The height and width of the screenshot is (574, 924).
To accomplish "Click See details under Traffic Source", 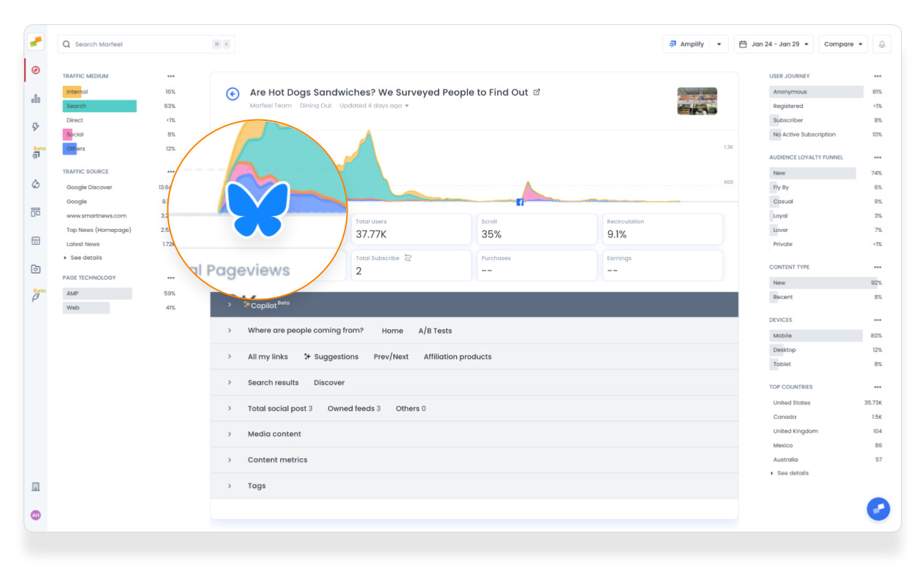I will 86,258.
